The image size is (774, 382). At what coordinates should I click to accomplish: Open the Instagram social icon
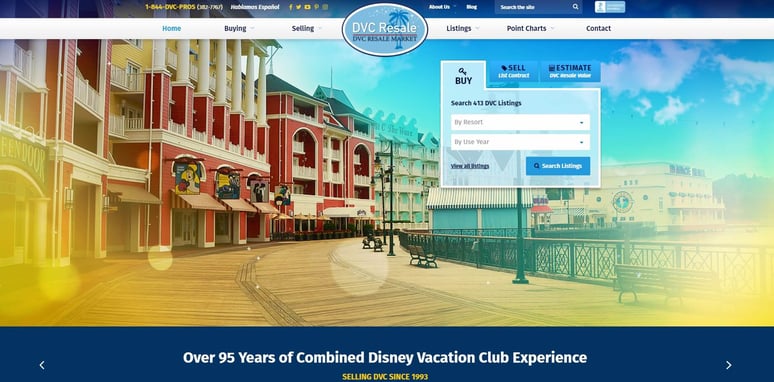pyautogui.click(x=325, y=7)
